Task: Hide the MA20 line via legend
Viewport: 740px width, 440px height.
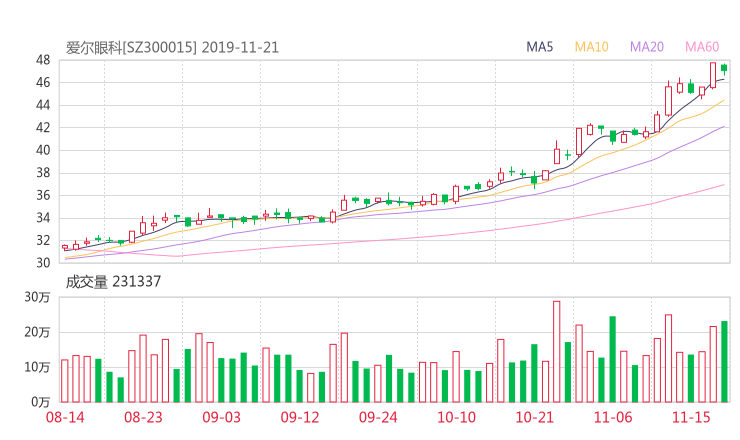Action: (646, 47)
